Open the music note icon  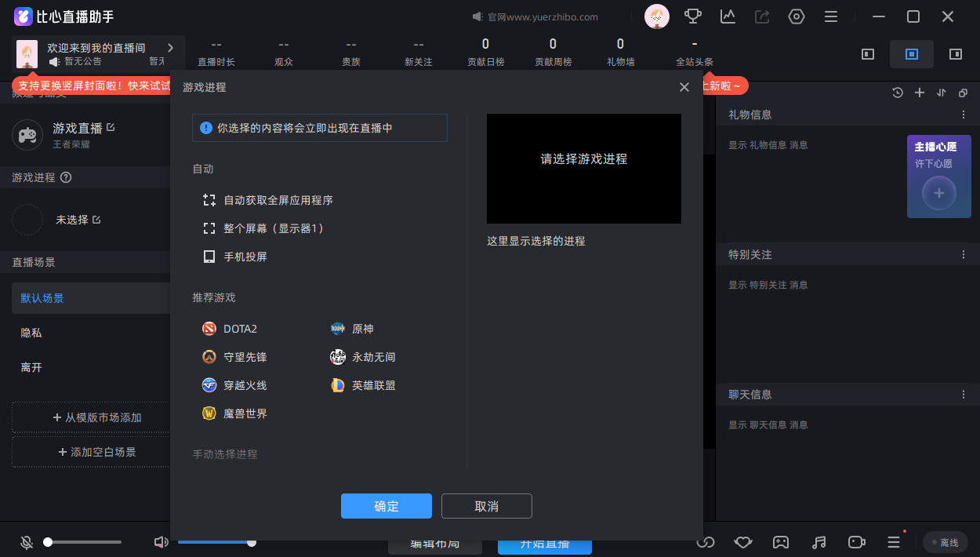coord(818,542)
